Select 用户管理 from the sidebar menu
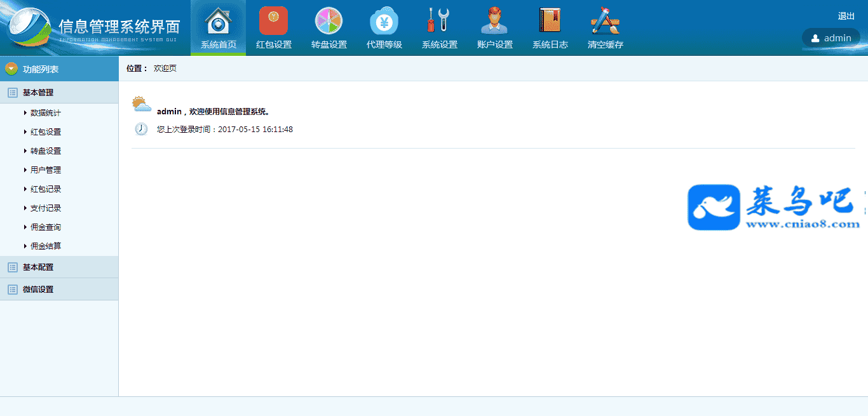Image resolution: width=868 pixels, height=416 pixels. pyautogui.click(x=46, y=170)
